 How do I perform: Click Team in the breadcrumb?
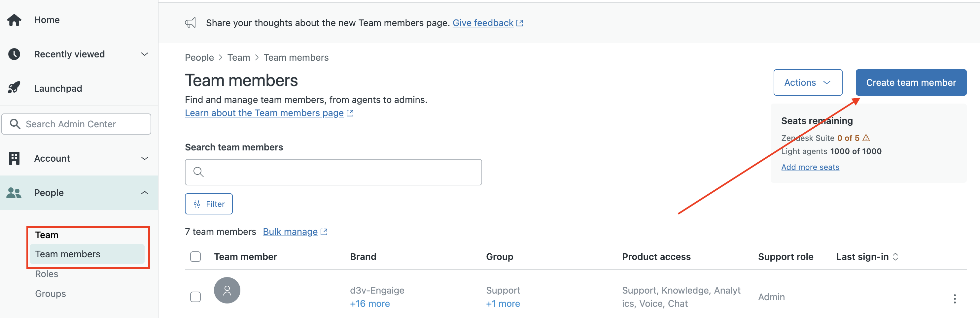point(238,57)
